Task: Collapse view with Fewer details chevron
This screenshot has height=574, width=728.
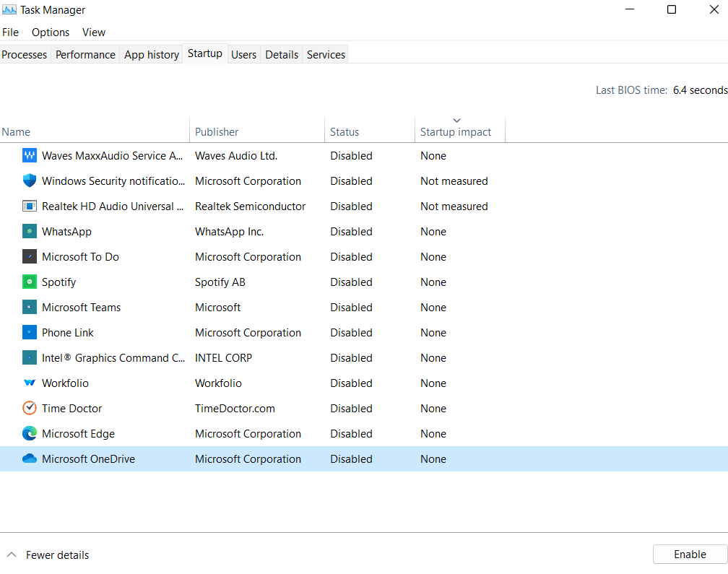Action: pyautogui.click(x=12, y=555)
